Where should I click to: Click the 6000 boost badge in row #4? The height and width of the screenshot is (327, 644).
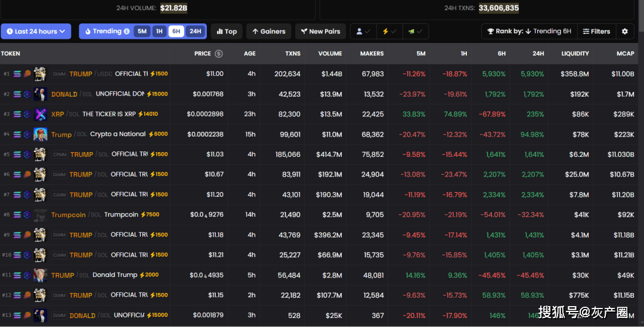(x=158, y=134)
